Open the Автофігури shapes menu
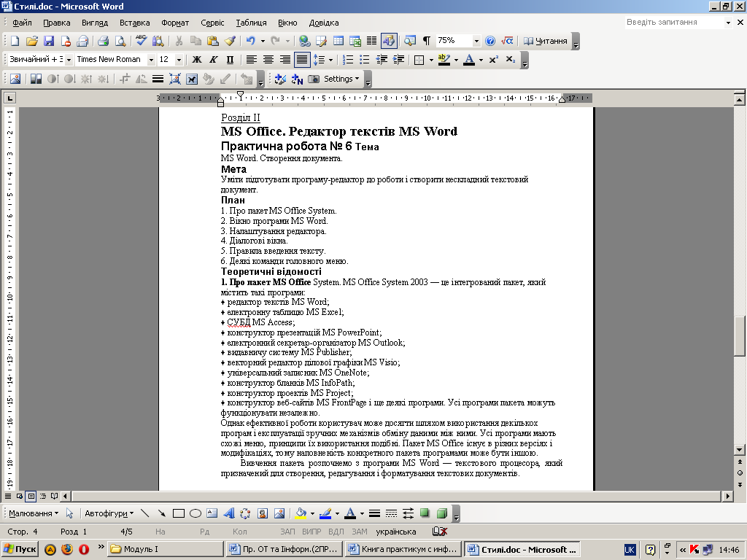The width and height of the screenshot is (747, 560). (x=109, y=513)
